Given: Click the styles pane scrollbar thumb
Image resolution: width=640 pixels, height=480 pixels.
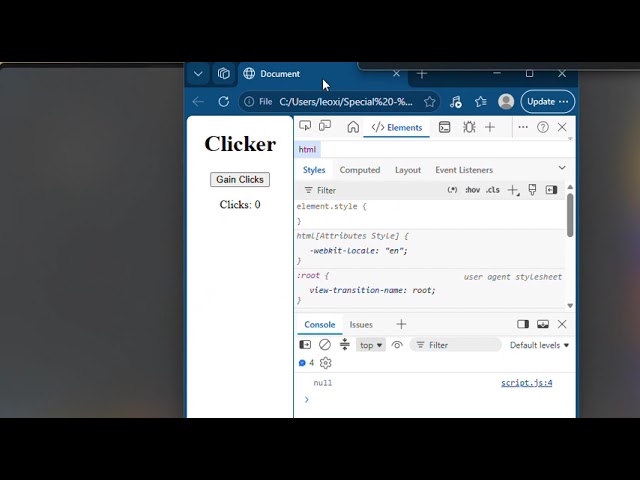Looking at the screenshot, I should (570, 215).
